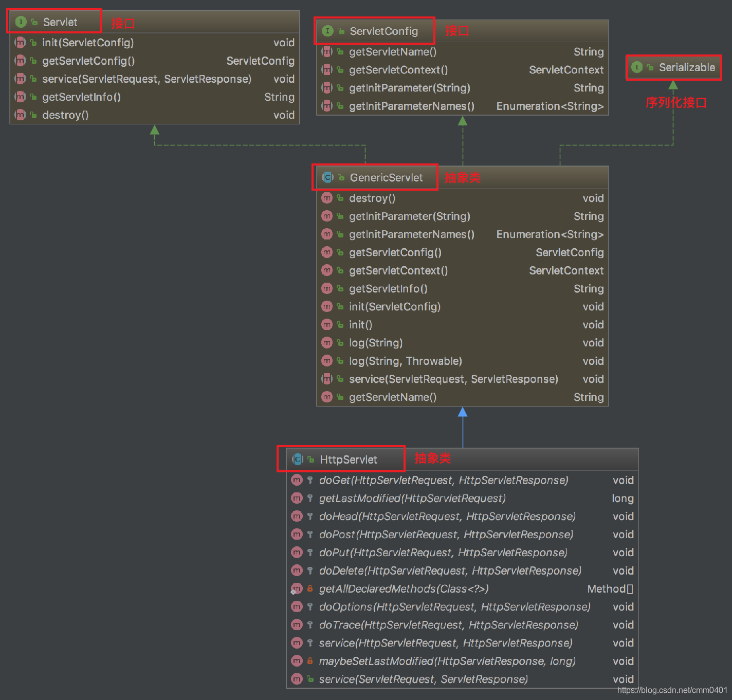
Task: Click method icon for init() in GenericServlet
Action: pyautogui.click(x=327, y=325)
